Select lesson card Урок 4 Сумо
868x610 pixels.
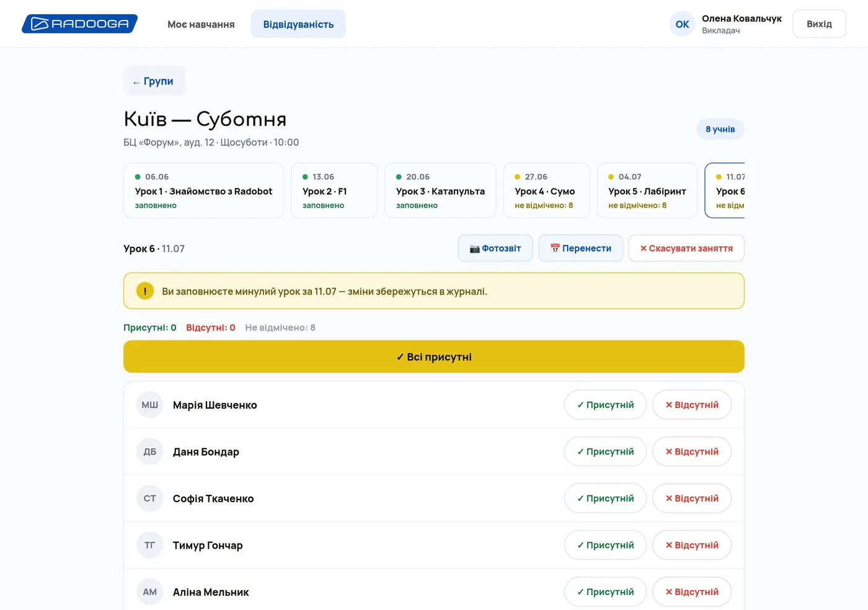tap(546, 190)
